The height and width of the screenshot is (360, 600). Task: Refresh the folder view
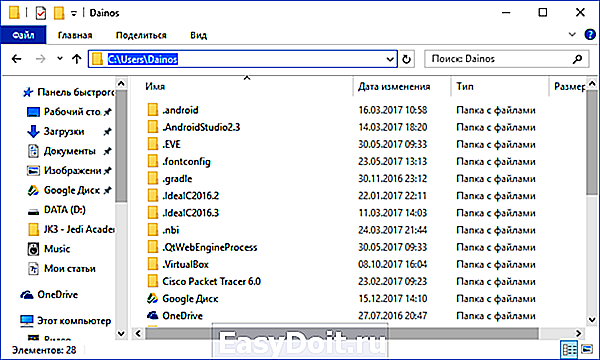406,59
